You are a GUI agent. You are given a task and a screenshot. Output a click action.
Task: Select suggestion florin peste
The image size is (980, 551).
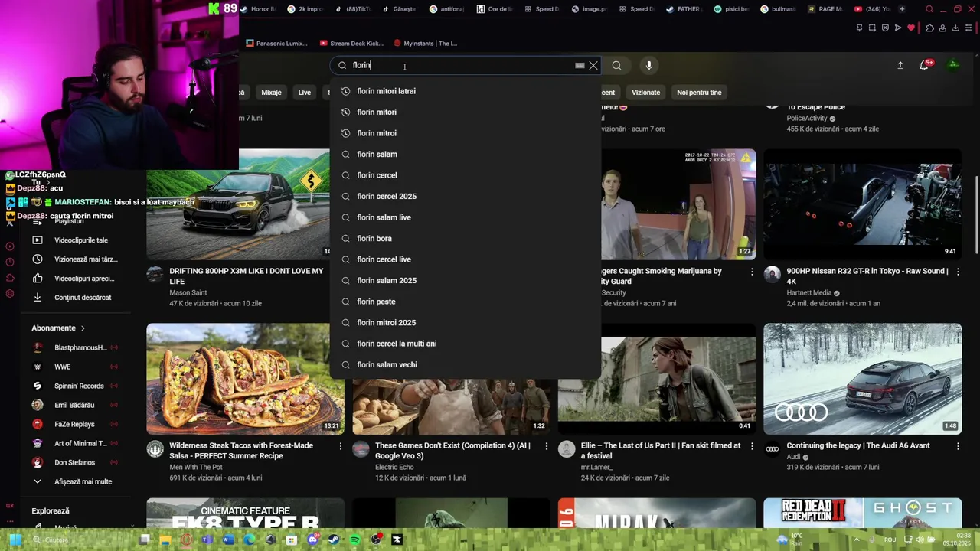click(x=465, y=302)
